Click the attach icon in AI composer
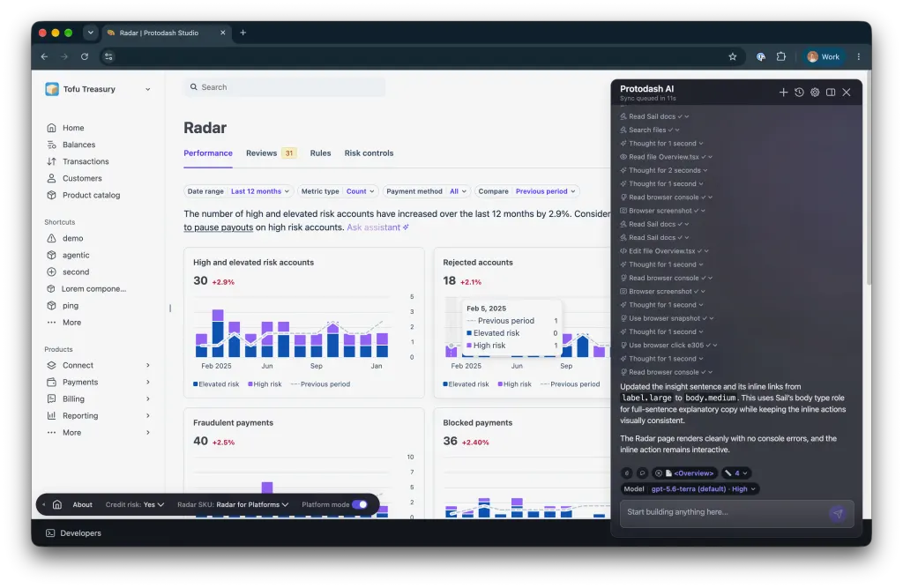The height and width of the screenshot is (588, 903). click(x=627, y=473)
